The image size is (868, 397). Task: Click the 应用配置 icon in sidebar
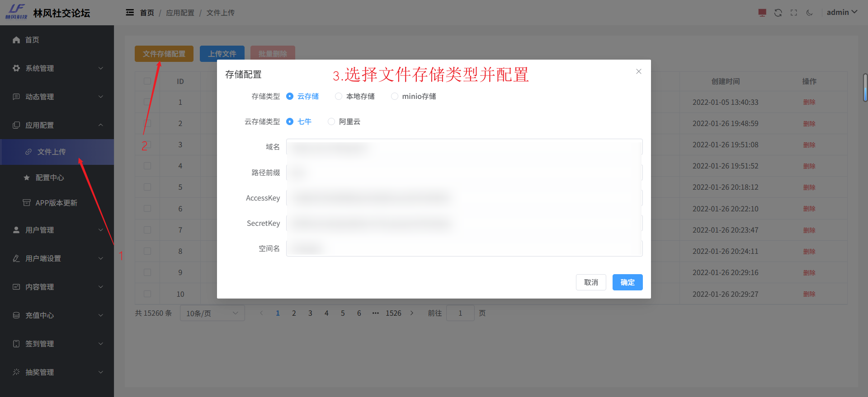point(16,125)
